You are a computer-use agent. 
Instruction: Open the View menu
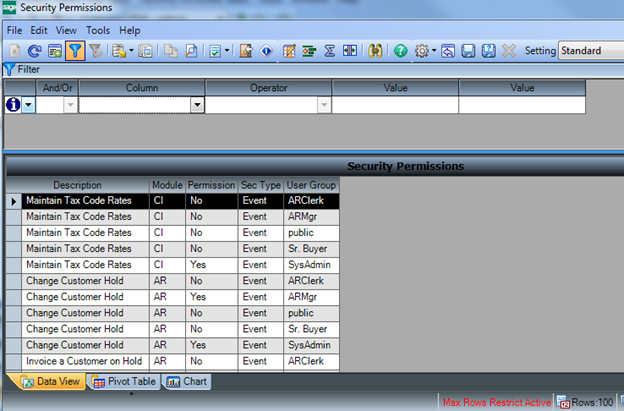click(66, 30)
